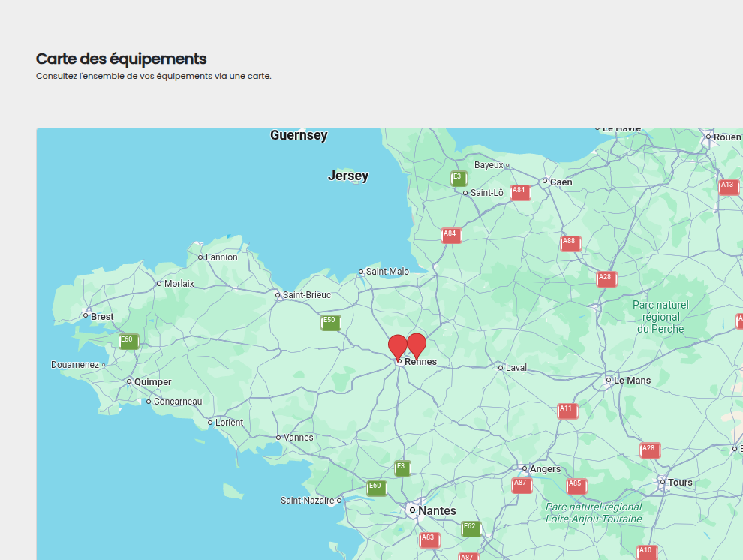743x560 pixels.
Task: Click the Carte des équipements heading
Action: [120, 59]
